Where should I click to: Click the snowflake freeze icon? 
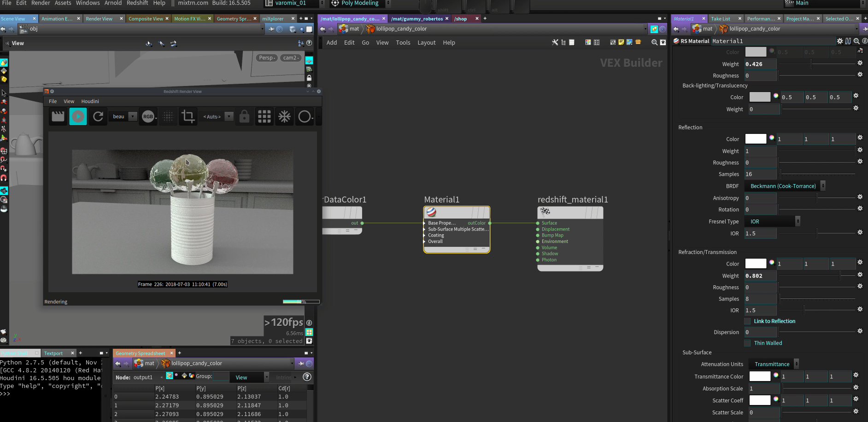point(284,116)
